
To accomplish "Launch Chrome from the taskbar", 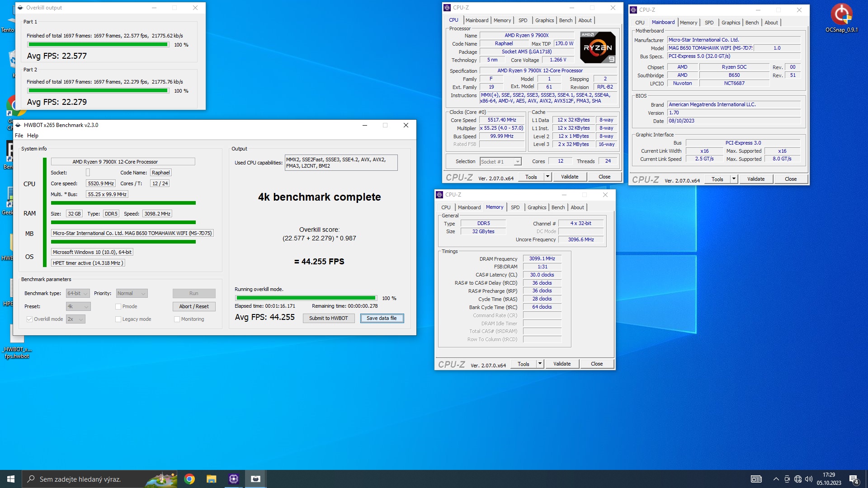I will (189, 479).
